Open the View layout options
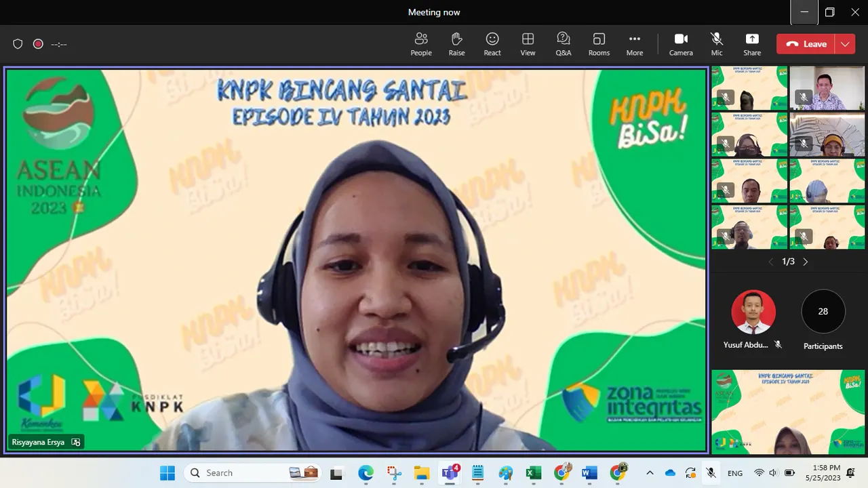The width and height of the screenshot is (868, 488). point(528,44)
